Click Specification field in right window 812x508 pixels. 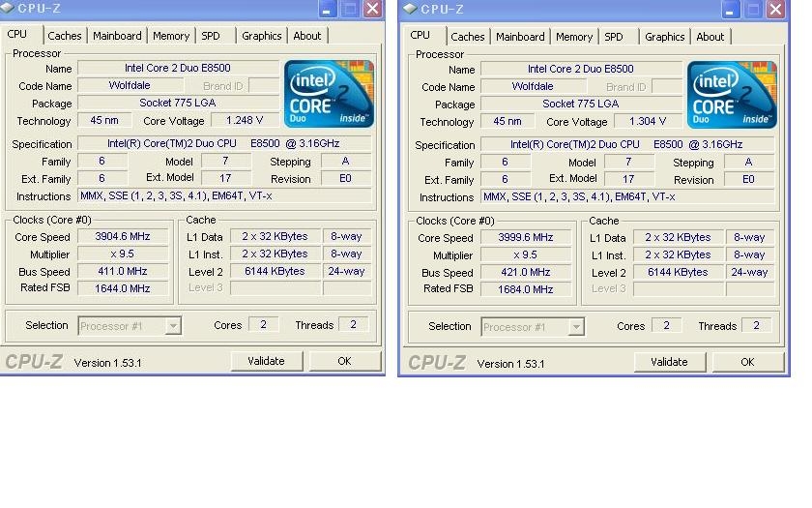[626, 144]
